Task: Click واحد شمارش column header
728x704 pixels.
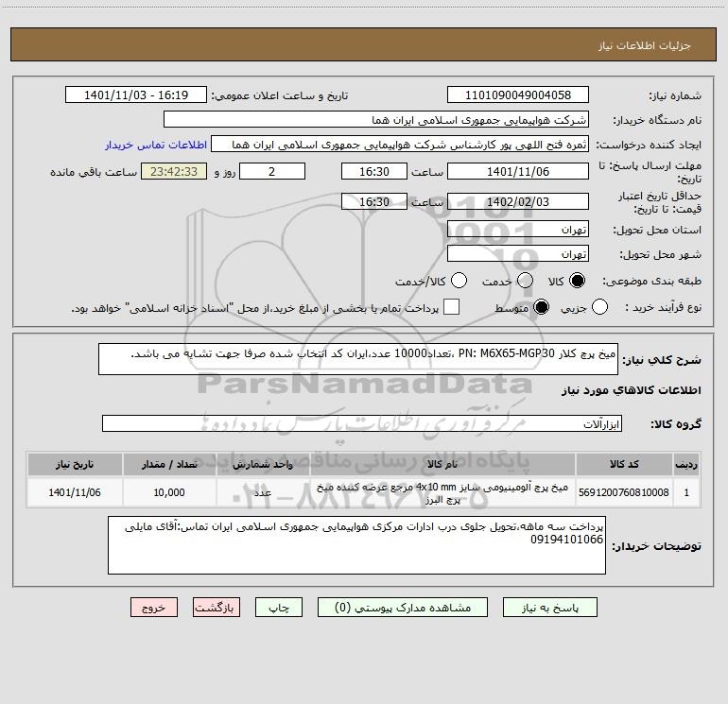Action: coord(263,464)
